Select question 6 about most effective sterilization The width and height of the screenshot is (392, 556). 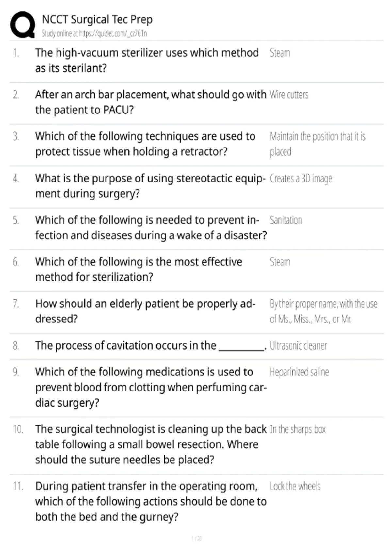point(139,269)
